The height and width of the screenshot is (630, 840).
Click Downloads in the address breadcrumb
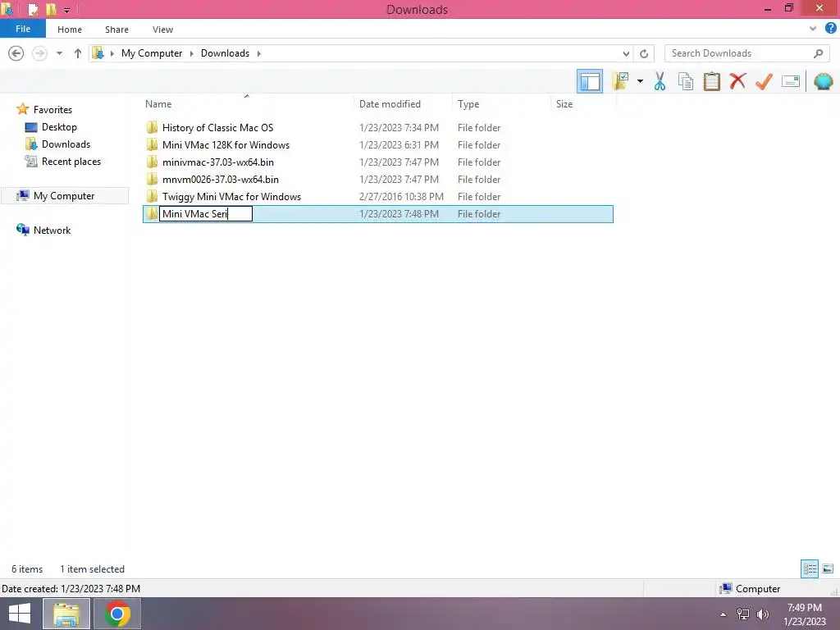coord(225,53)
